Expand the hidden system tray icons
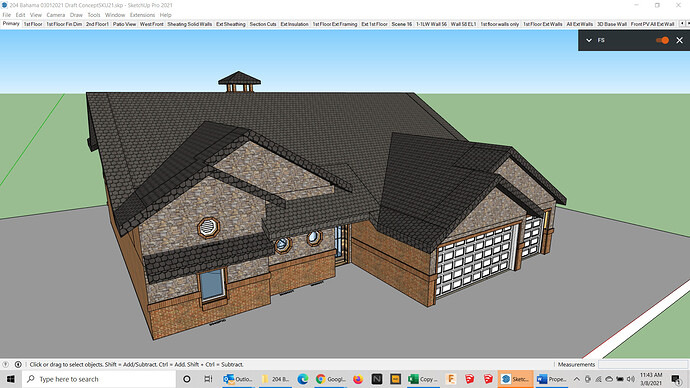Viewport: 690px width, 388px height. tap(576, 379)
